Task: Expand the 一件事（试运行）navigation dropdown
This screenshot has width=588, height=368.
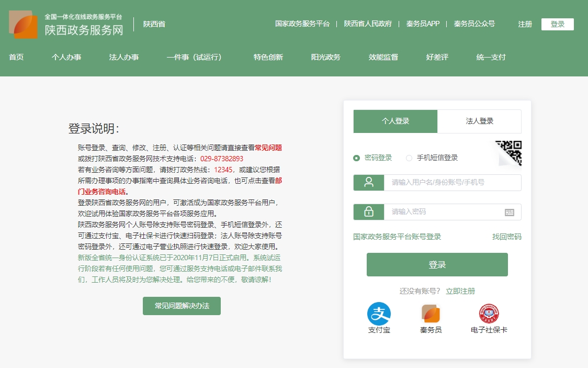Action: pyautogui.click(x=195, y=58)
